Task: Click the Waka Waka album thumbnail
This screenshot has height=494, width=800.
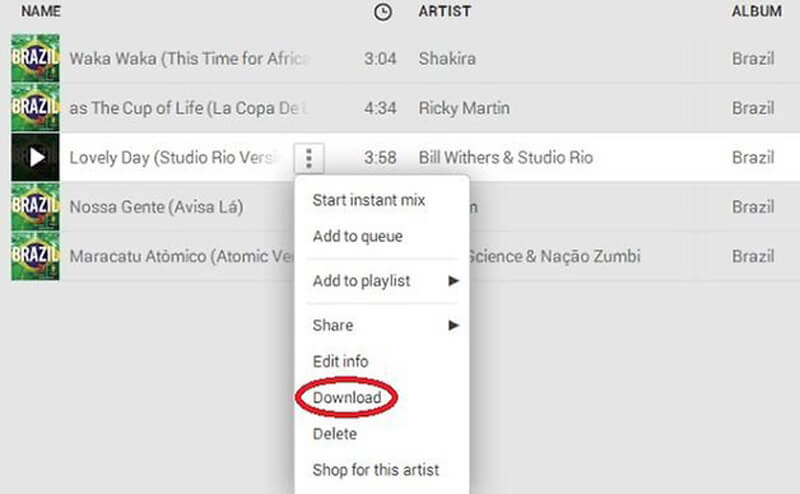Action: pos(35,58)
